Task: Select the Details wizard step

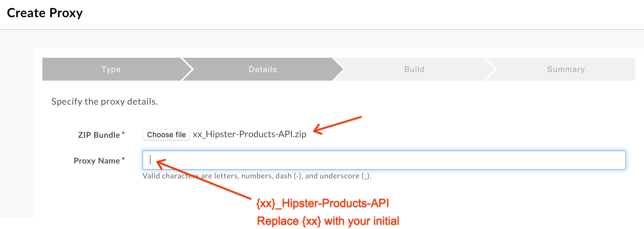Action: coord(263,69)
